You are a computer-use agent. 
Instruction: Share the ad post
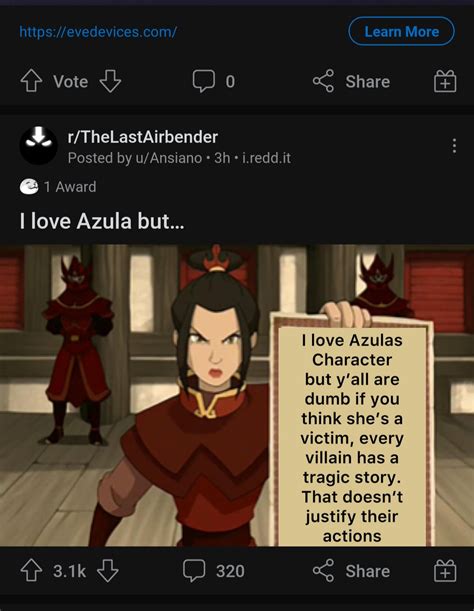[351, 81]
